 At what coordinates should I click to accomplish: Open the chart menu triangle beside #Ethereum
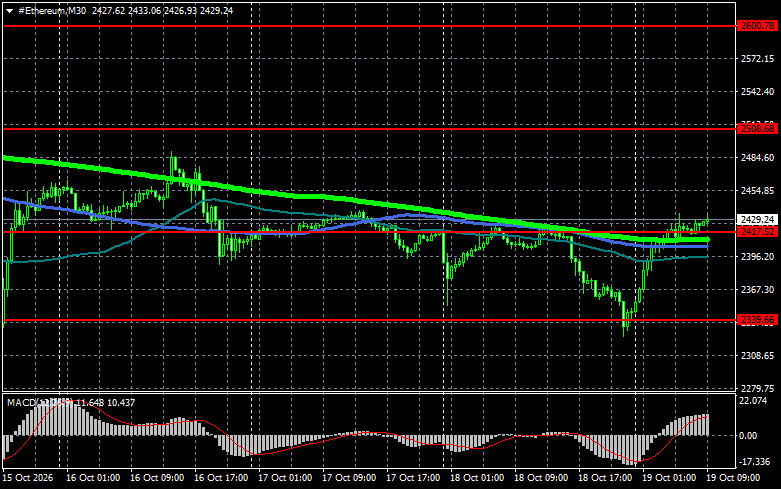click(9, 11)
